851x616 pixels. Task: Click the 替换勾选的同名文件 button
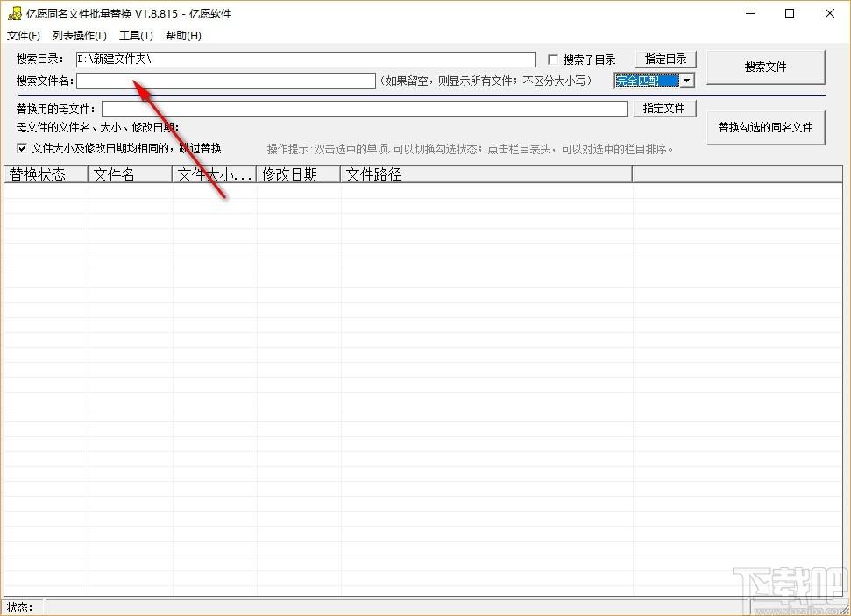[x=765, y=127]
